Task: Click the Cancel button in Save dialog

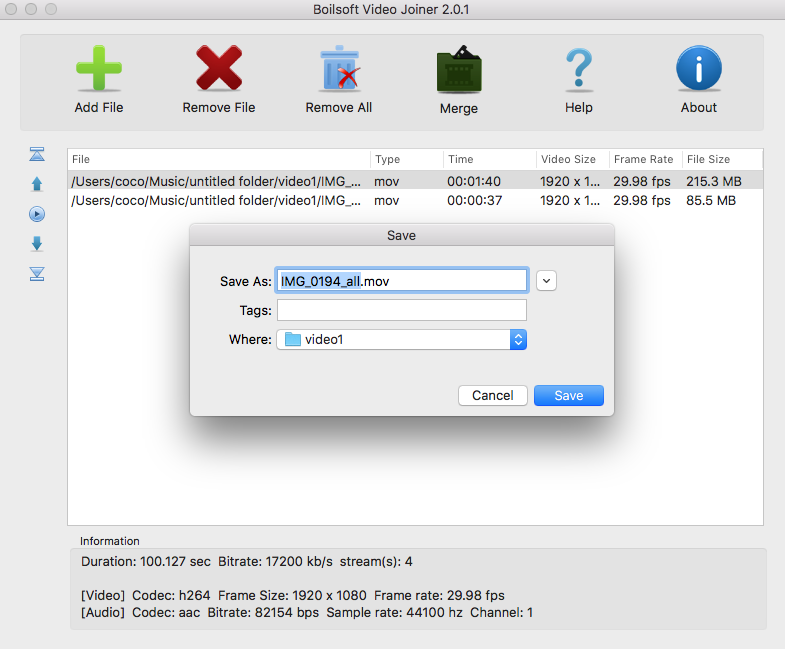Action: pos(493,396)
